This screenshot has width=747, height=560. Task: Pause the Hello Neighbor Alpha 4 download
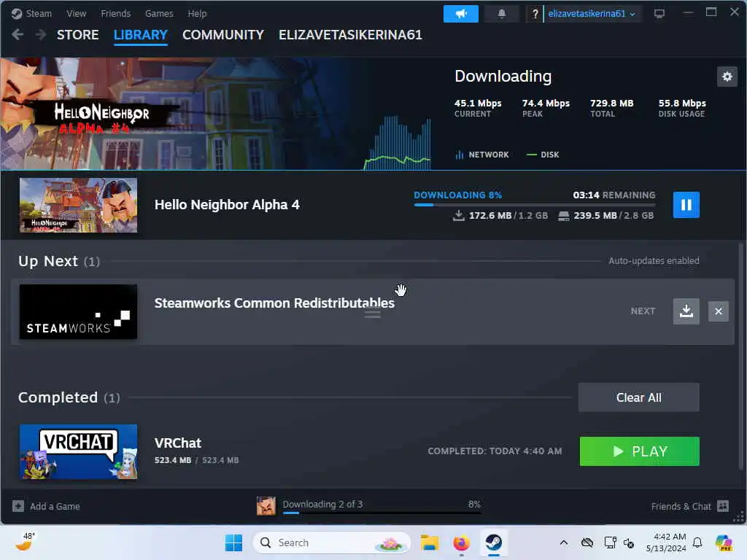[x=686, y=205]
